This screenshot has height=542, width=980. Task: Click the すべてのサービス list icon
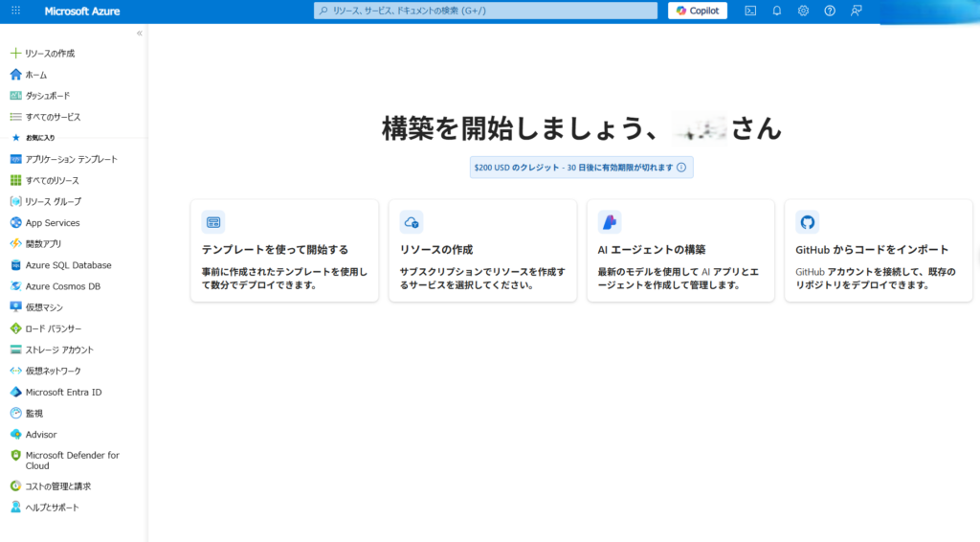pyautogui.click(x=15, y=117)
